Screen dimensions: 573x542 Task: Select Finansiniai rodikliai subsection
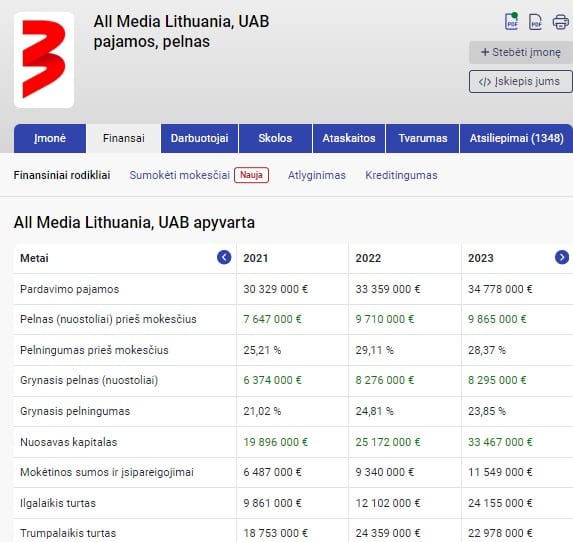click(x=62, y=175)
